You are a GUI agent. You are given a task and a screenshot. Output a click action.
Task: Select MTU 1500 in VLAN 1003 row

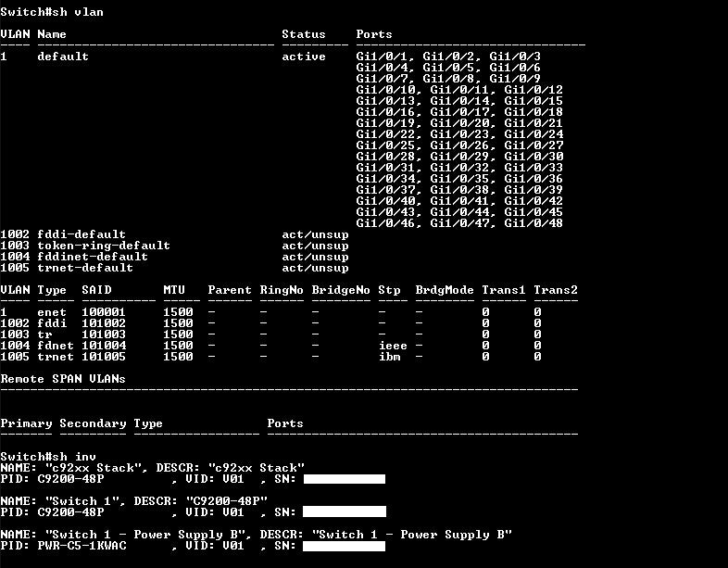(178, 334)
